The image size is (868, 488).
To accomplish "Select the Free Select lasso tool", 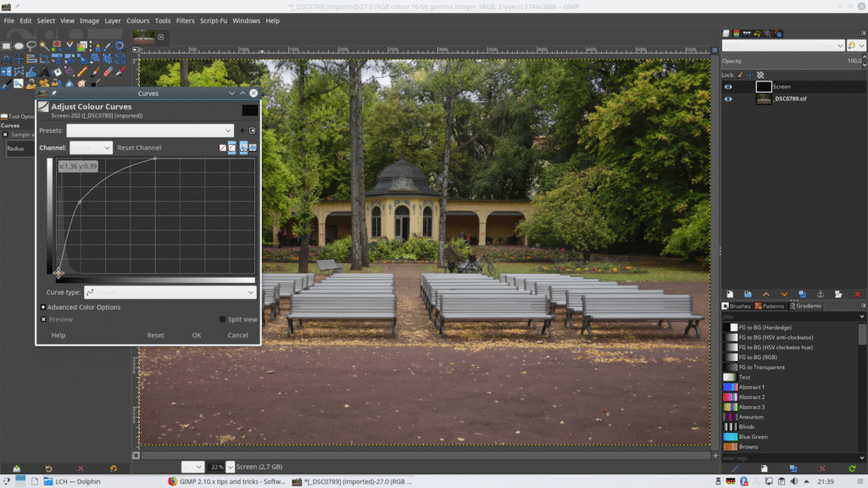I will pyautogui.click(x=31, y=46).
